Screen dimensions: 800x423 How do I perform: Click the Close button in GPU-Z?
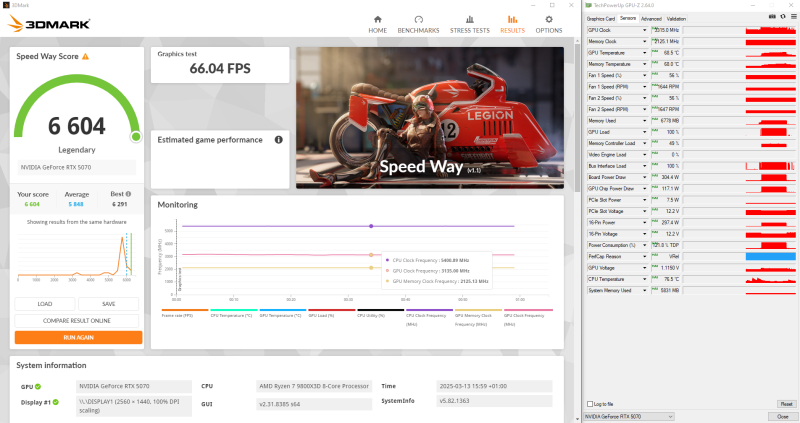point(783,416)
